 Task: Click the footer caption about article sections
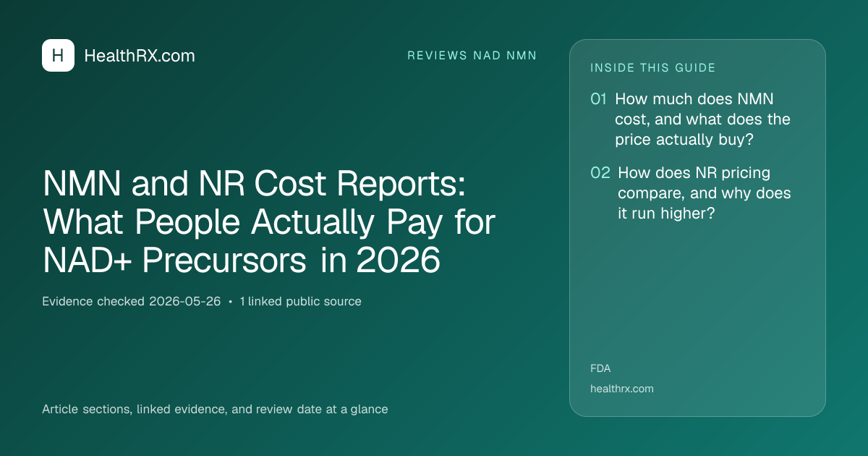[215, 410]
